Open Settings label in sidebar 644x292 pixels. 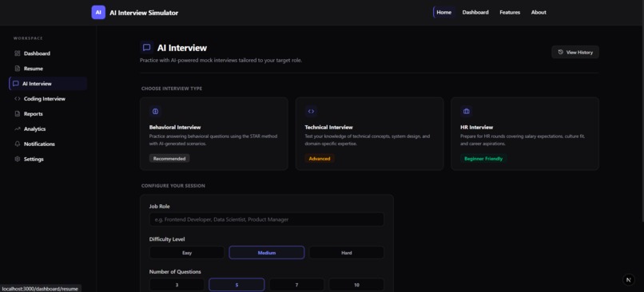pyautogui.click(x=34, y=159)
